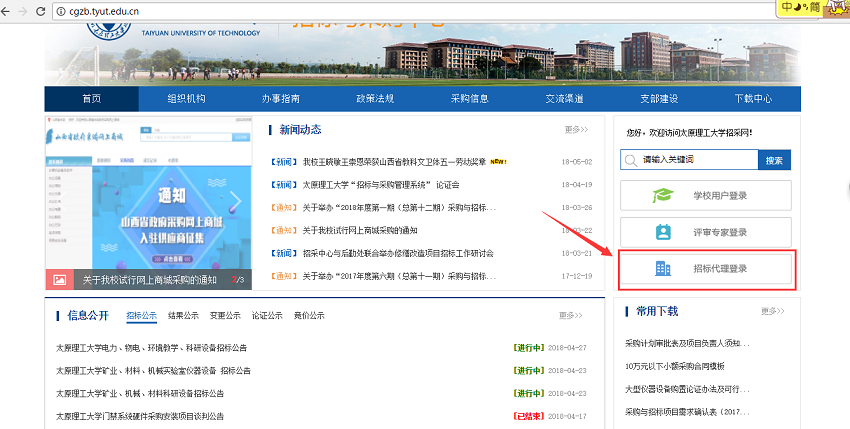Open 采购计划审批表 download link

point(687,343)
